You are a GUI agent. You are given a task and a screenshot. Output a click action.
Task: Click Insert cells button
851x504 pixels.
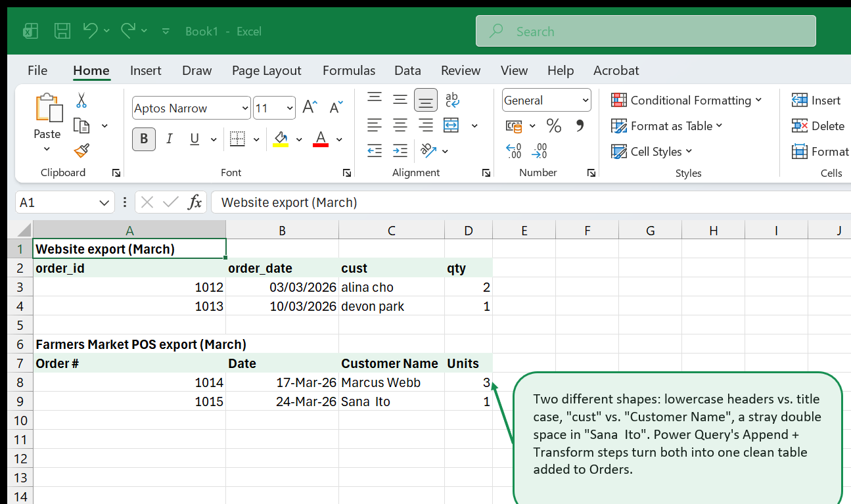[x=816, y=100]
